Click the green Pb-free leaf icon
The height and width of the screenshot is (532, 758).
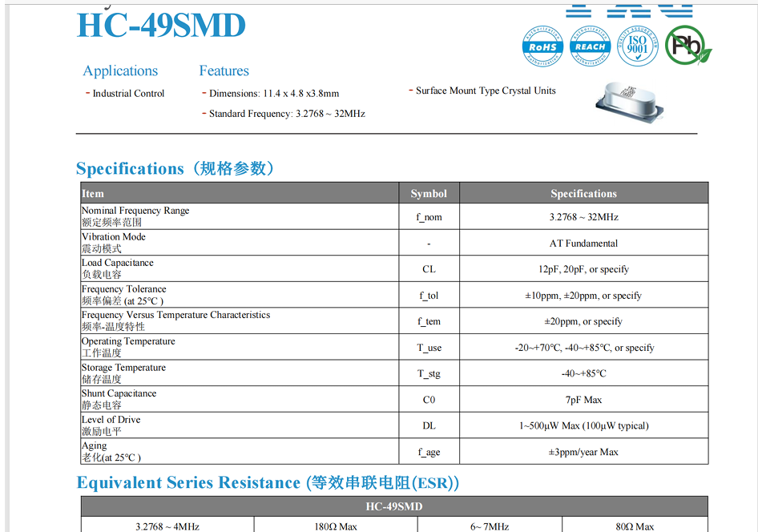pos(687,46)
